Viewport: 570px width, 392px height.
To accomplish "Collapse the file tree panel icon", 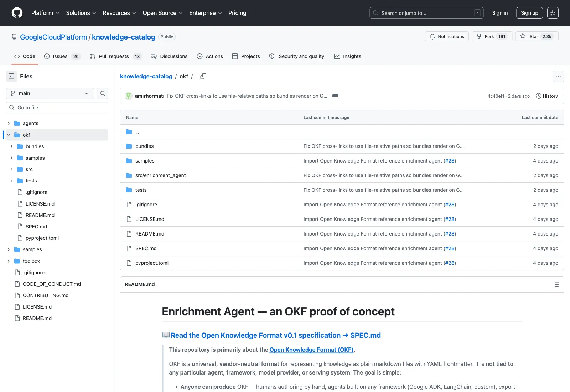I will (11, 76).
